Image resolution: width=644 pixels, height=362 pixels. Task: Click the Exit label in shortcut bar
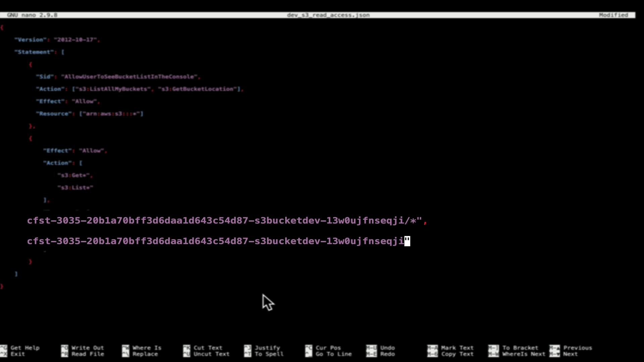point(17,354)
